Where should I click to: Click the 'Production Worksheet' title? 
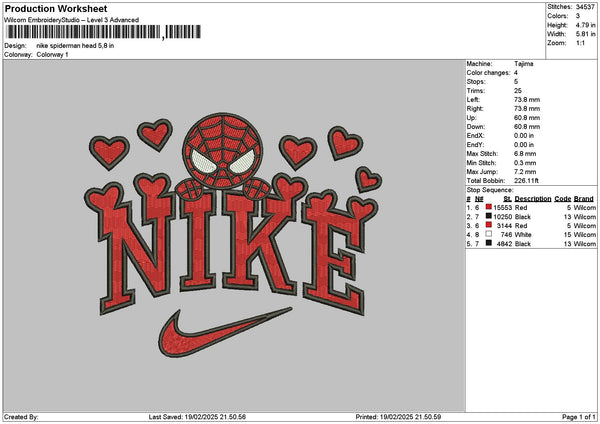pos(56,9)
